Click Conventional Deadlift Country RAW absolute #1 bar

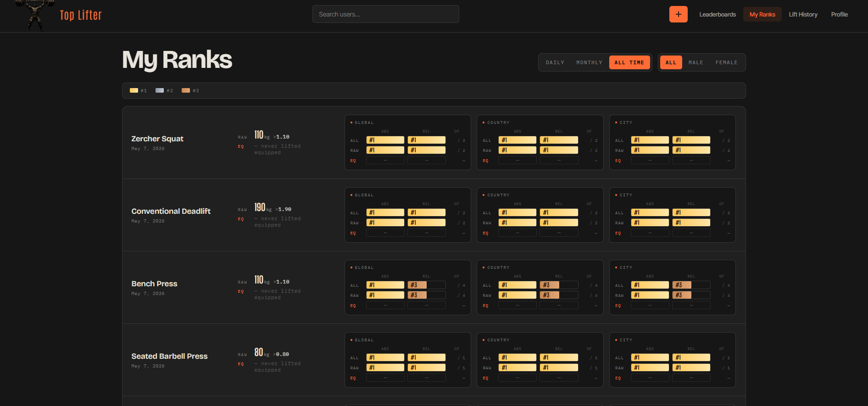point(517,222)
